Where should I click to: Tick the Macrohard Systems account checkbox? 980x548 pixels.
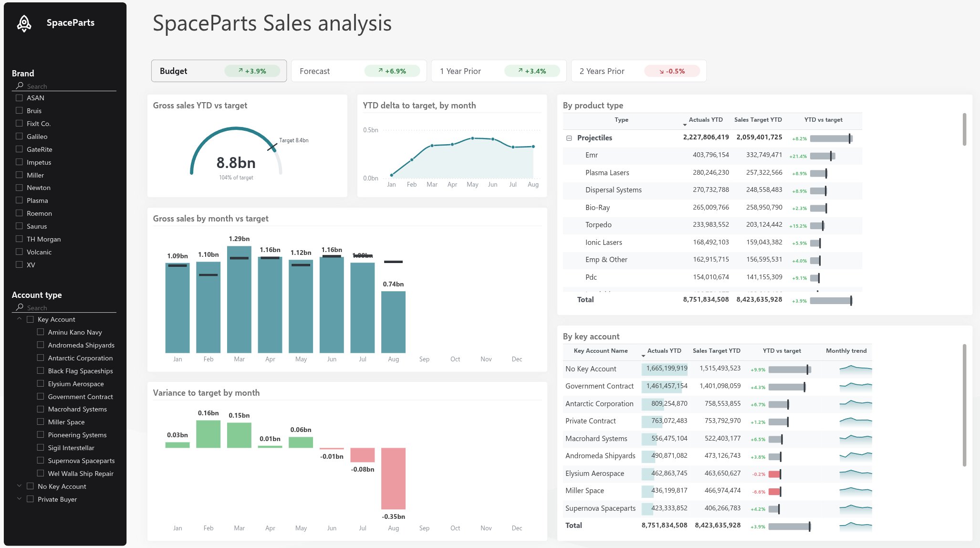41,409
